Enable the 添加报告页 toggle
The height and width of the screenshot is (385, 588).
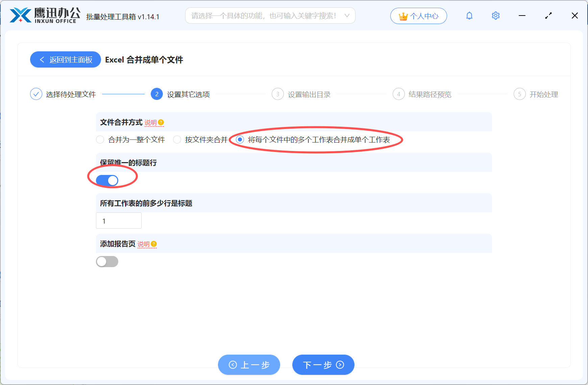pyautogui.click(x=107, y=261)
